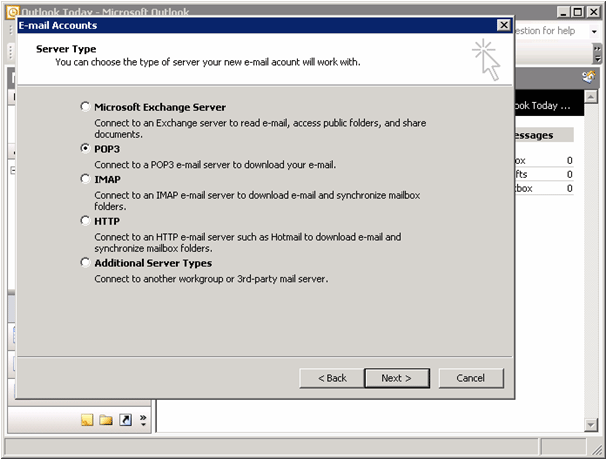Cancel the E-mail Accounts wizard

(471, 378)
